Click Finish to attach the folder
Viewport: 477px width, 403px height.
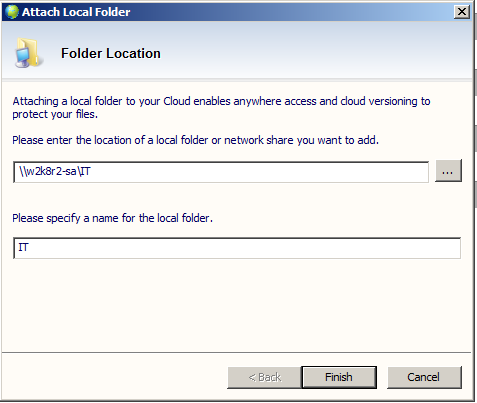coord(339,377)
